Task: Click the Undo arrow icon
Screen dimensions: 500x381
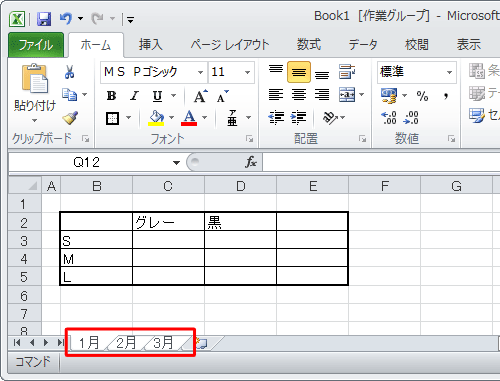Action: coord(66,18)
